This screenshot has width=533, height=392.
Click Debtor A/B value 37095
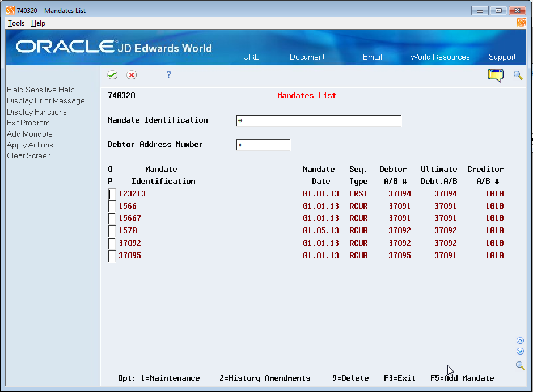[400, 255]
